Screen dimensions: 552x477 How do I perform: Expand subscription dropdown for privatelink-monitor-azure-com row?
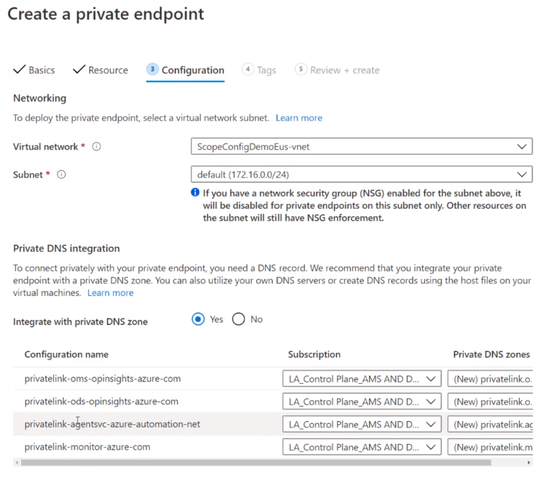[x=362, y=447]
